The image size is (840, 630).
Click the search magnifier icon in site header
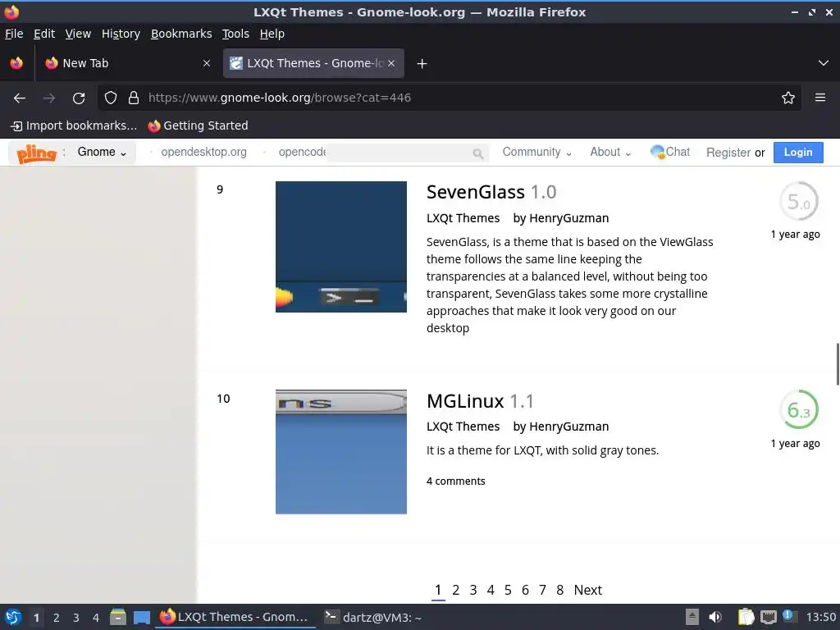click(478, 154)
